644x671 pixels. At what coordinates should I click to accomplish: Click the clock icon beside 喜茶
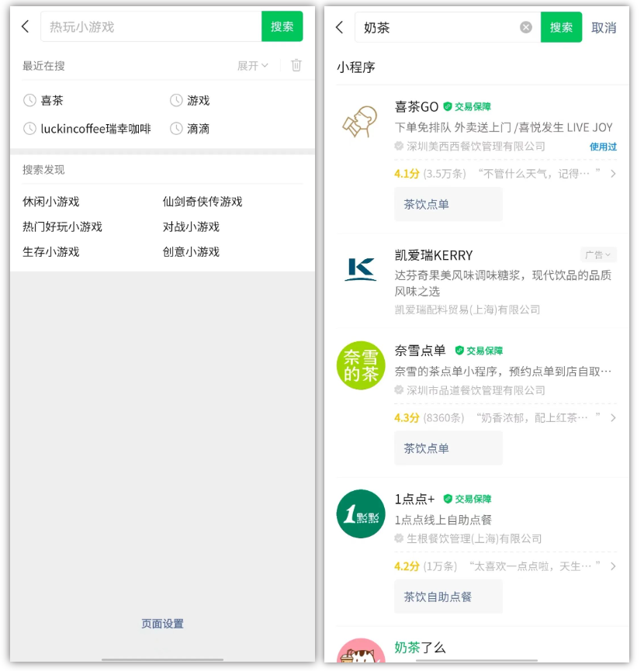coord(29,101)
